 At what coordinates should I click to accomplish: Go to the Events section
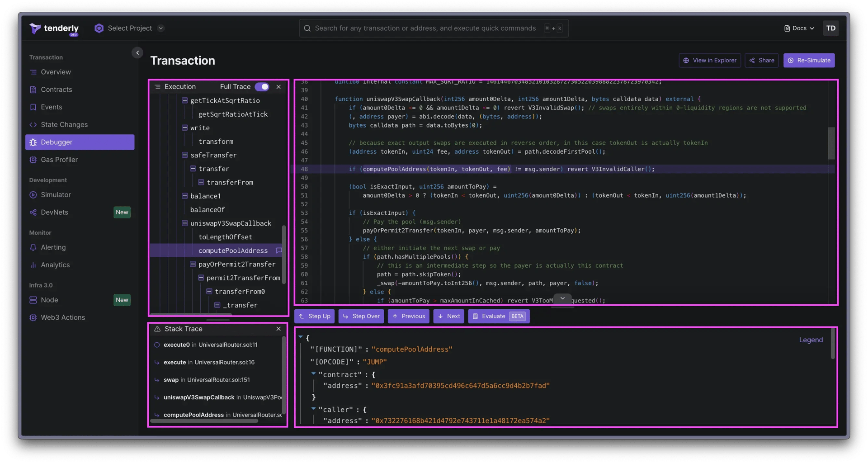[80, 107]
